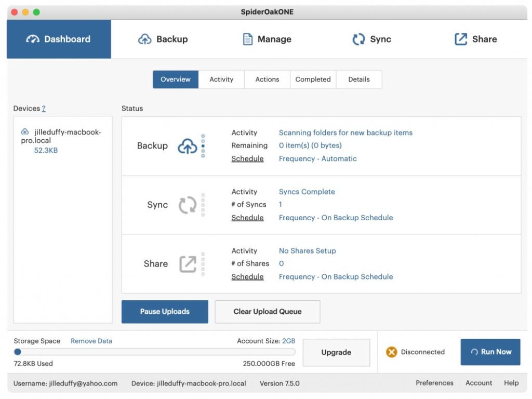Switch to the Activity sub-tab
This screenshot has height=399, width=532.
[221, 79]
